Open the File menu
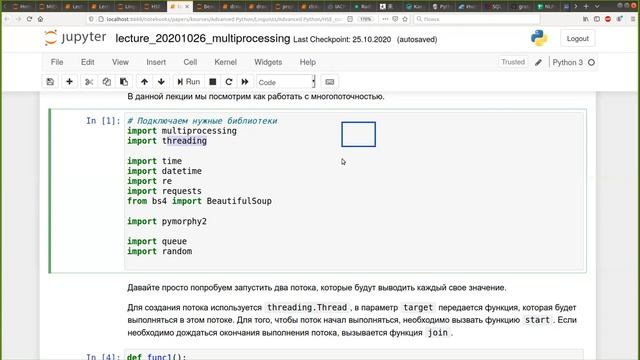Screen dimensions: 640x360 57,62
